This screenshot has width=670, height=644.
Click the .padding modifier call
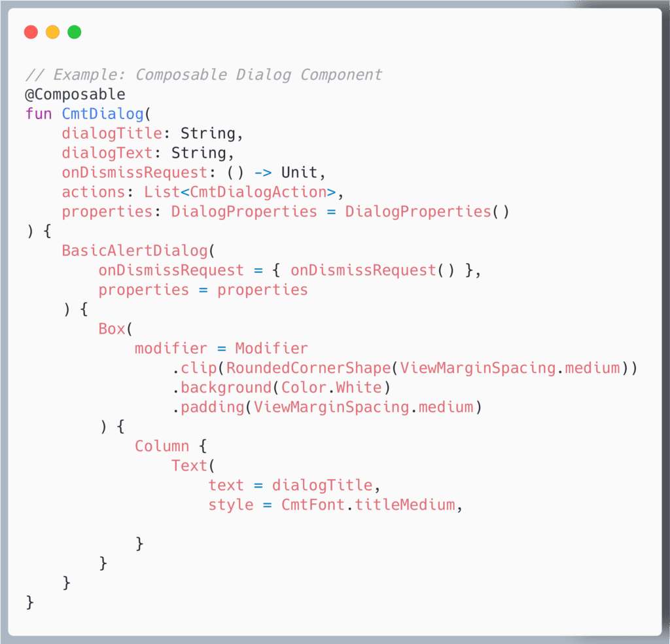pos(208,407)
